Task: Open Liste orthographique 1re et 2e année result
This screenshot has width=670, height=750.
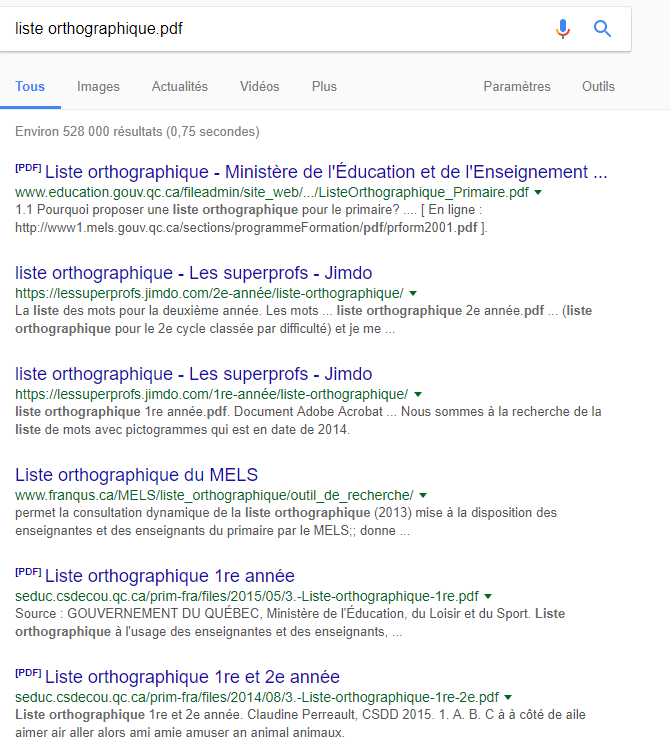Action: pyautogui.click(x=192, y=677)
